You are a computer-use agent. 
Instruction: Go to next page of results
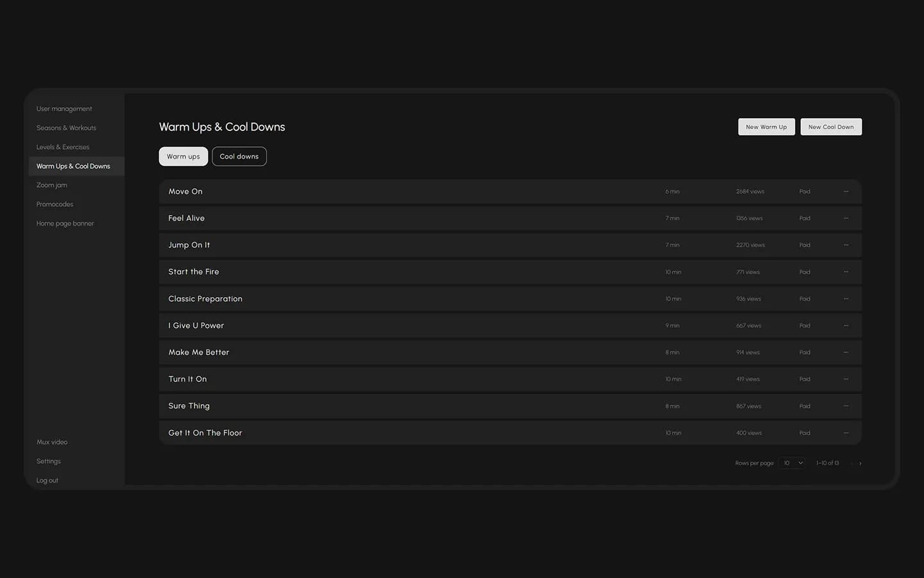[860, 463]
